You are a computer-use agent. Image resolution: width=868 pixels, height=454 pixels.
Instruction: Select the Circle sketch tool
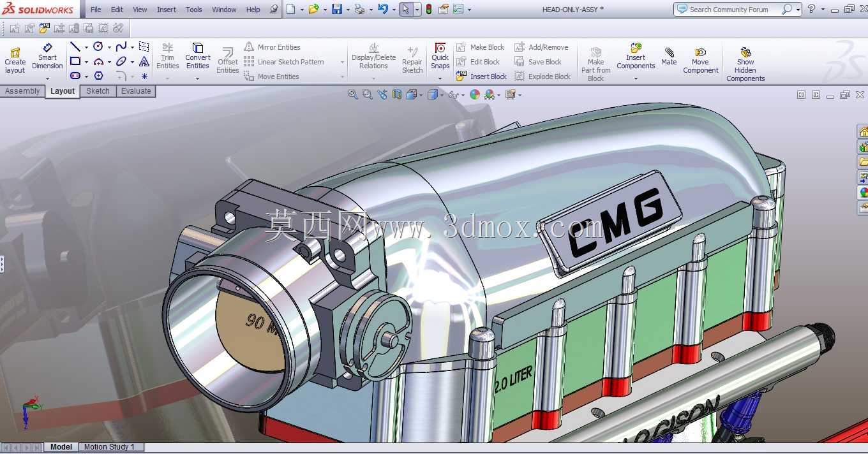98,47
